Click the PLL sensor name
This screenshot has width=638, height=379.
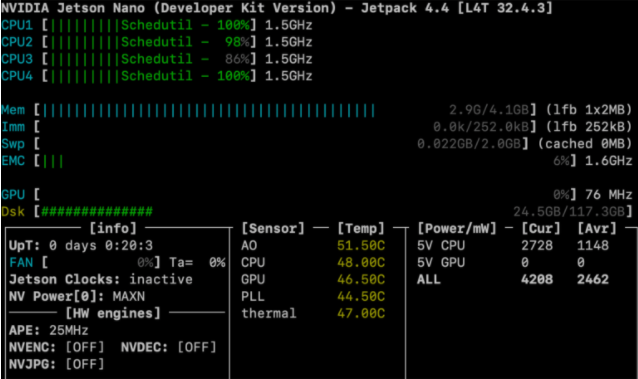[253, 296]
